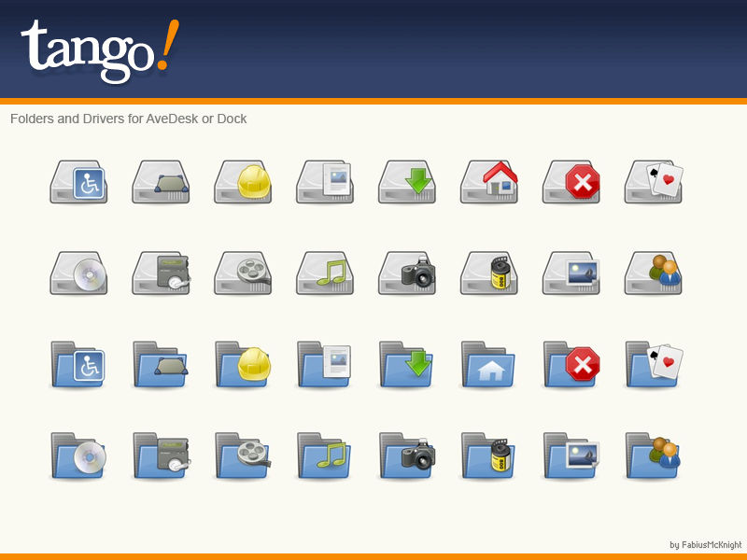Select the camera photos drive icon
The image size is (747, 560).
[x=406, y=271]
